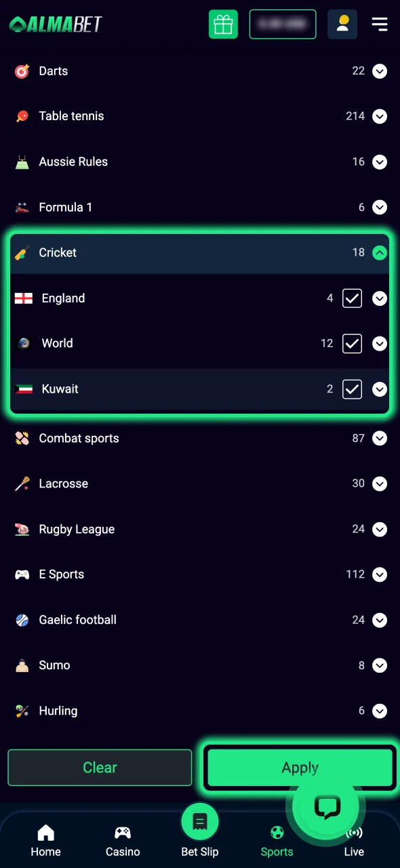Select the E Sports controller icon
Viewport: 400px width, 868px height.
click(x=22, y=574)
